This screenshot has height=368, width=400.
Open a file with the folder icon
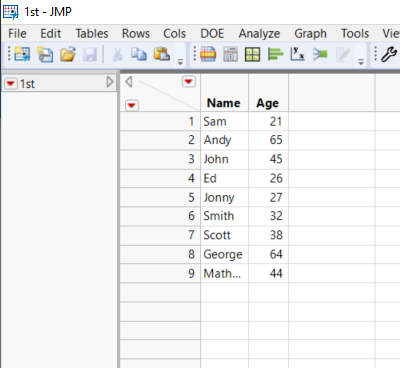[x=68, y=54]
